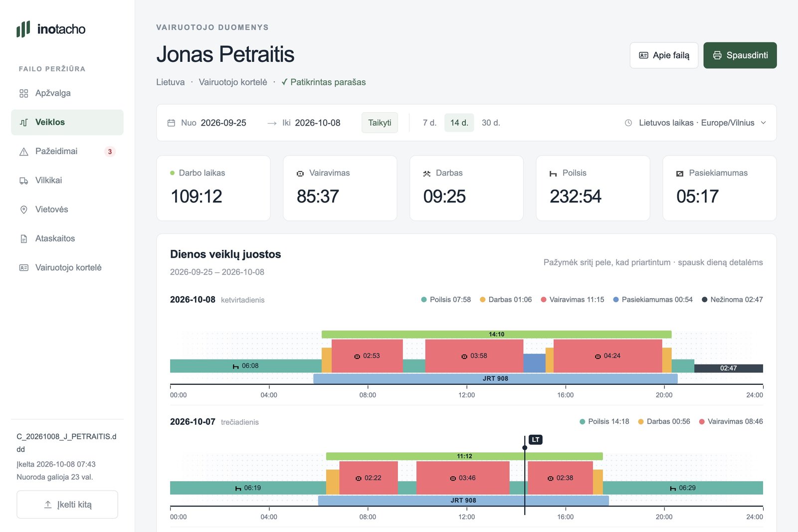This screenshot has width=798, height=532.
Task: Click the blue availability segment on 2026-10-08
Action: [x=534, y=363]
